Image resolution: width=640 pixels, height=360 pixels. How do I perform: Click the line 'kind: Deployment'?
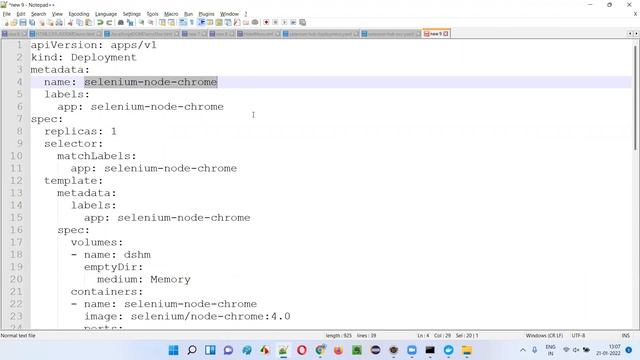84,58
